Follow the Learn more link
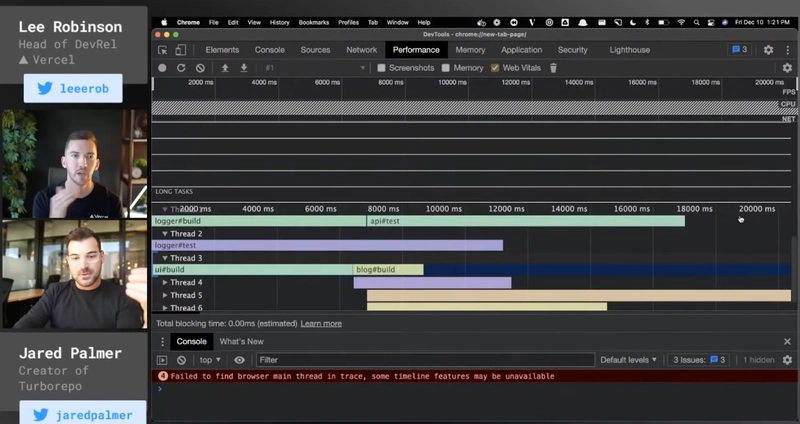The height and width of the screenshot is (424, 800). [x=321, y=323]
